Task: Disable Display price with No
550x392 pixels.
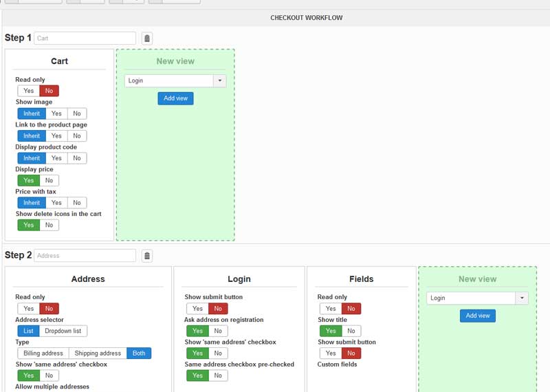Action: coord(49,180)
